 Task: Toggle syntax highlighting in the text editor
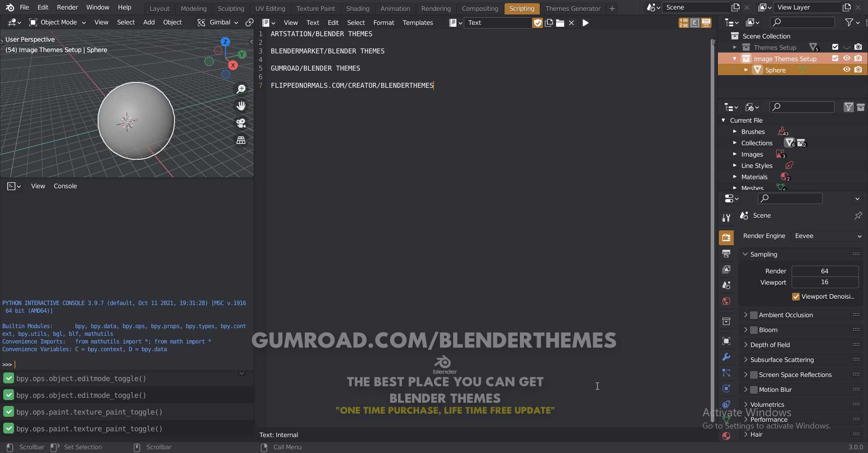point(706,23)
